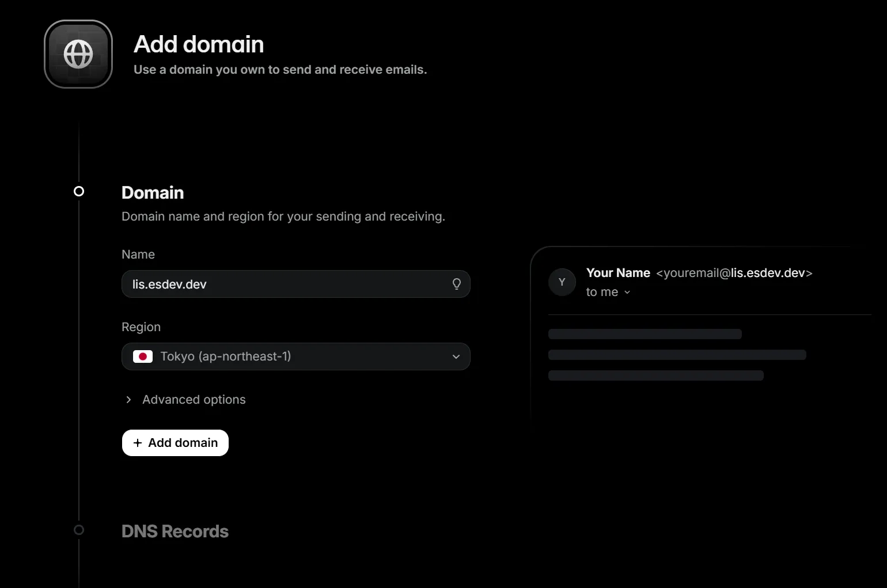This screenshot has width=887, height=588.
Task: Expand the "to me" recipient details arrow
Action: click(627, 293)
